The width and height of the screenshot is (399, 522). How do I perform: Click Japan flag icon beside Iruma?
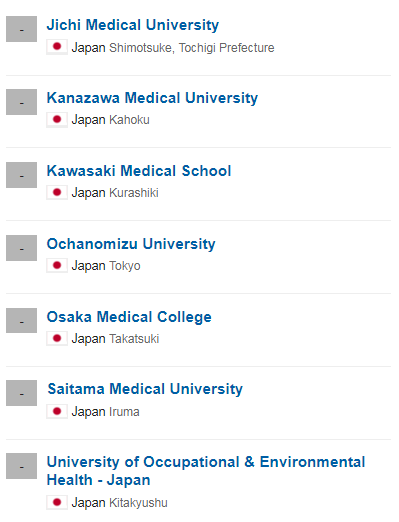click(57, 411)
